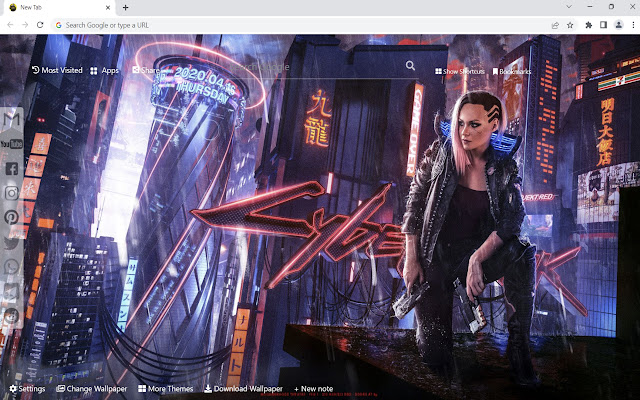The height and width of the screenshot is (400, 640).
Task: Open a new tab with the plus button
Action: (x=125, y=7)
